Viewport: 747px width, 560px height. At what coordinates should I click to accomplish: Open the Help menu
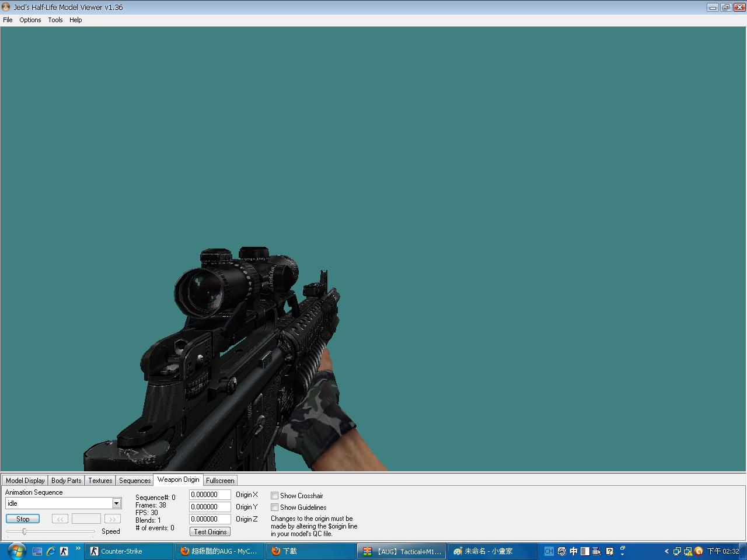(x=76, y=20)
